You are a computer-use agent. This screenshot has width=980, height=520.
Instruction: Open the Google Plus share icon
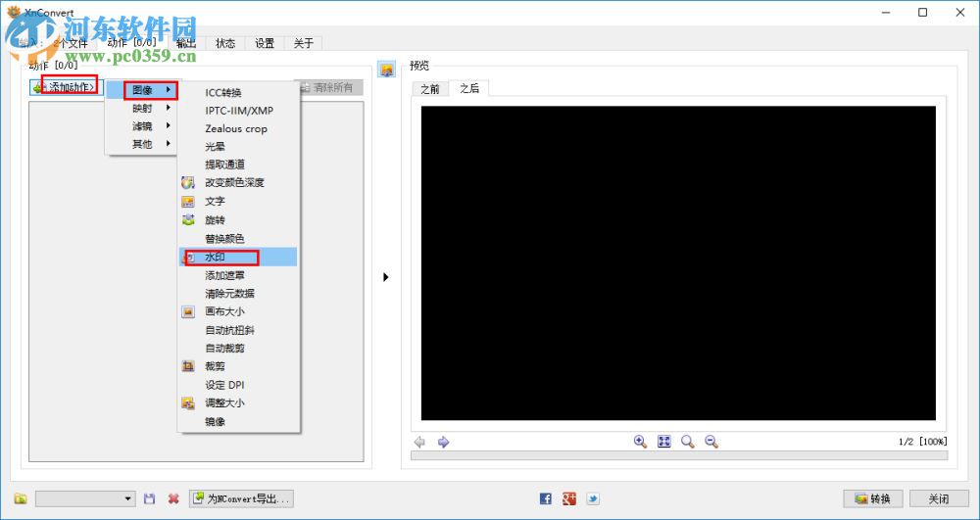568,498
